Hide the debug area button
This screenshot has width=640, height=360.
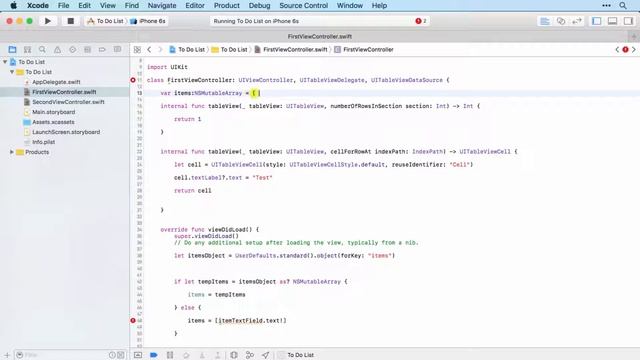pos(138,355)
